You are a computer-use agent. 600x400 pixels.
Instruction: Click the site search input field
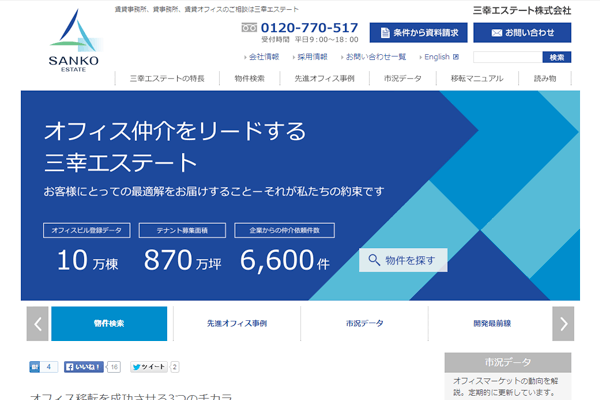pos(508,57)
